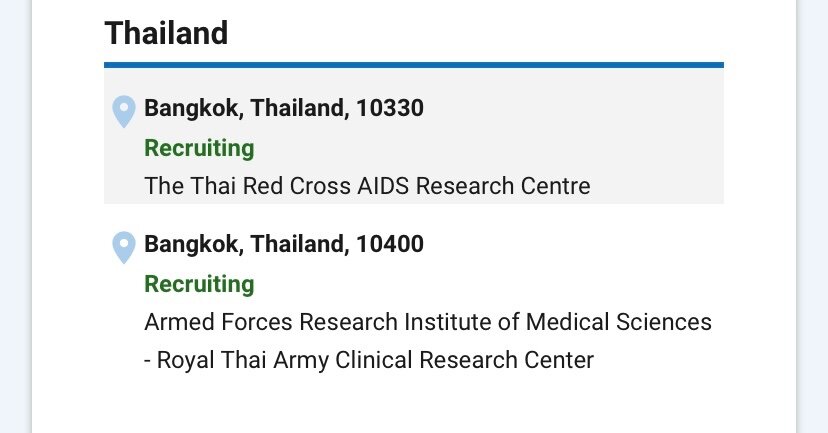Click the map pin icon beside Bangkok 10400
Screen dimensions: 828x433
point(124,247)
